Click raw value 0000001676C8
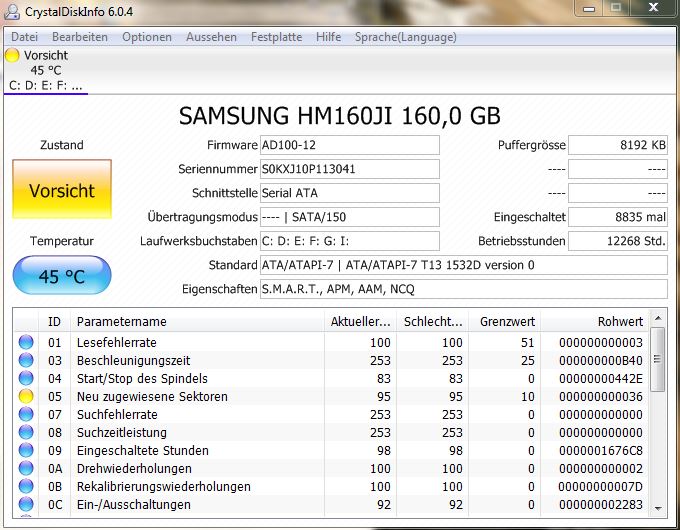 pos(601,451)
